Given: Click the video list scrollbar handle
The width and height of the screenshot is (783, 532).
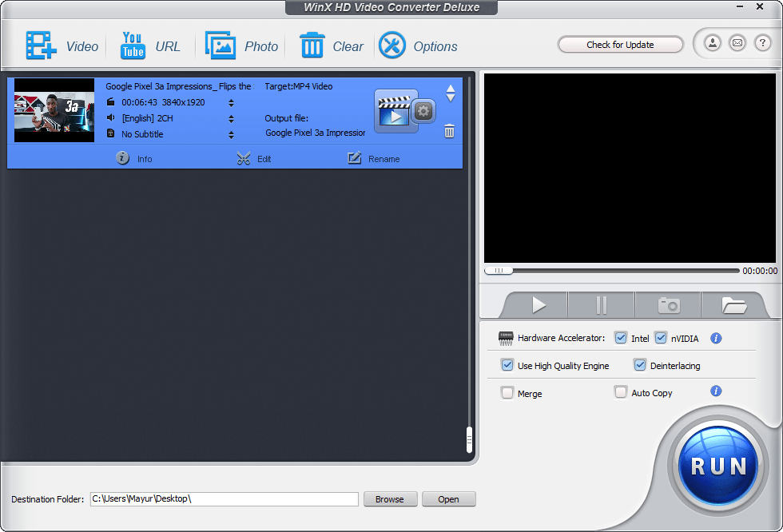Looking at the screenshot, I should pos(469,439).
